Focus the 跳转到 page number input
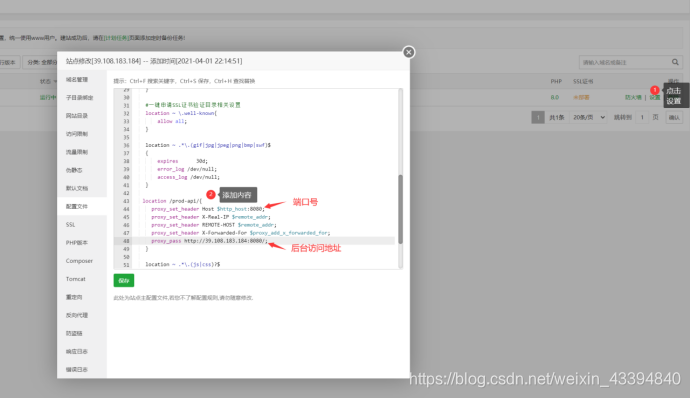Image resolution: width=691 pixels, height=398 pixels. click(x=642, y=117)
